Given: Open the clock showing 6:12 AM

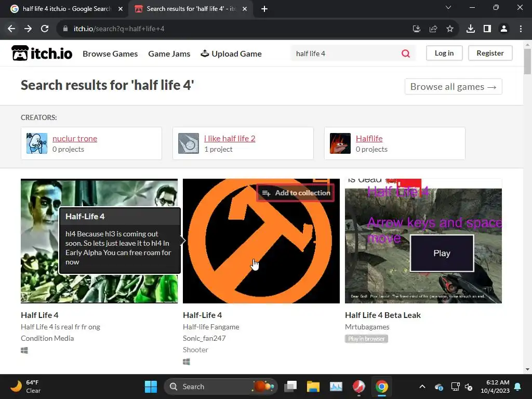Looking at the screenshot, I should tap(495, 387).
